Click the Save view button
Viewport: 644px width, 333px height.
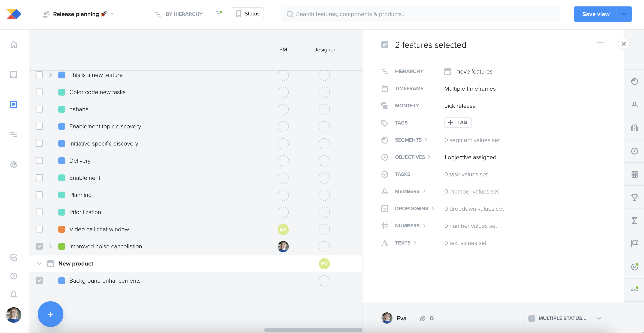596,14
